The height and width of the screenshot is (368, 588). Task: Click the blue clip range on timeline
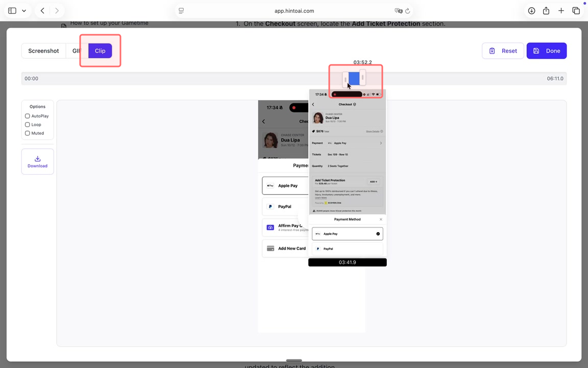click(x=354, y=78)
